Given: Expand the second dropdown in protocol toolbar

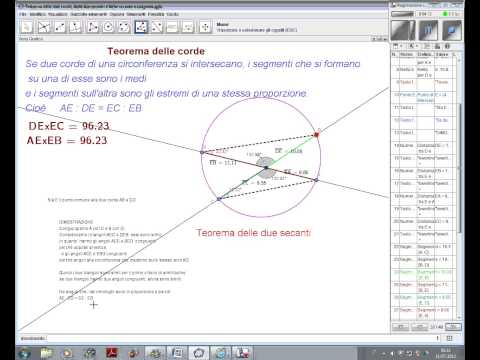Looking at the screenshot, I should click(413, 46).
